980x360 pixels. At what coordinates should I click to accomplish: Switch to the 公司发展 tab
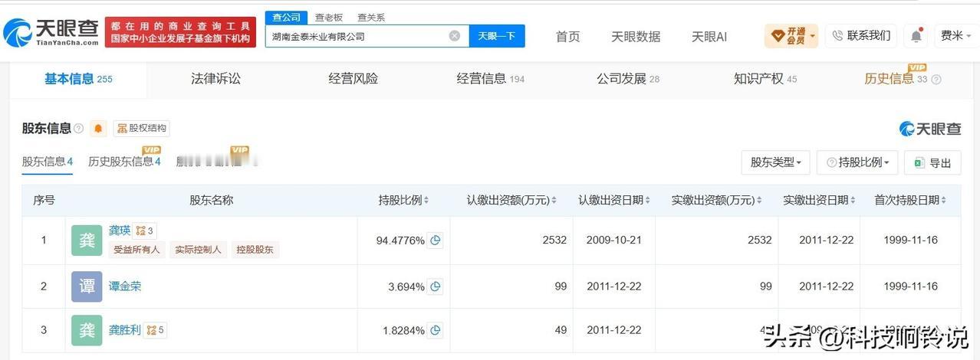pos(628,79)
